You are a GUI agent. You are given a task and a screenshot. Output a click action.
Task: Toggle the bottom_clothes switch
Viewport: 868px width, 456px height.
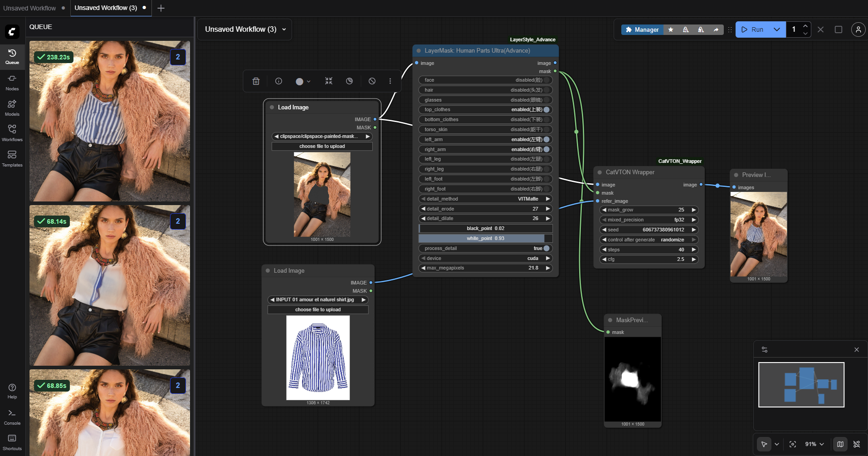click(547, 120)
